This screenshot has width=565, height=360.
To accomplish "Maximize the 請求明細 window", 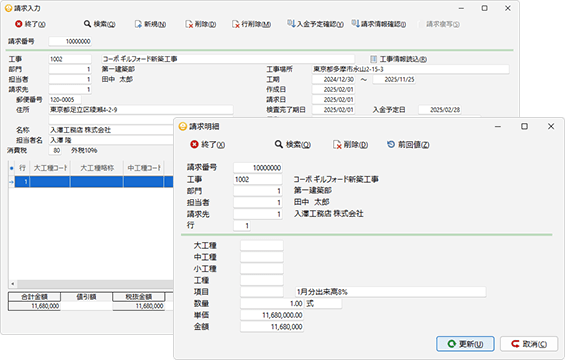I will [x=525, y=126].
